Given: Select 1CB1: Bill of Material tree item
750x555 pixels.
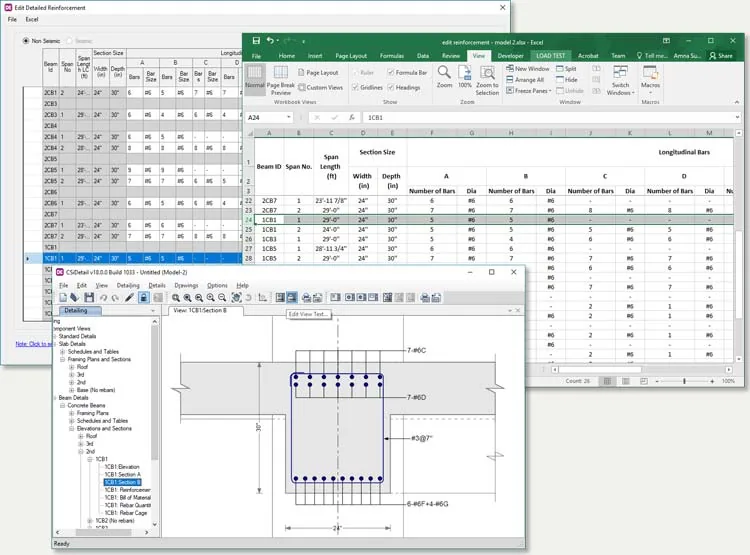Looking at the screenshot, I should [x=128, y=498].
